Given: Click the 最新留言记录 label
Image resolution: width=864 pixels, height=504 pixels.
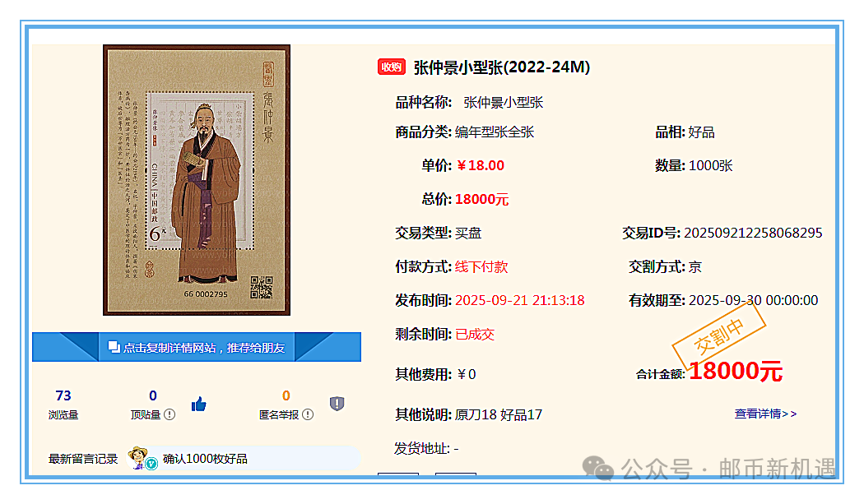Looking at the screenshot, I should coord(82,459).
